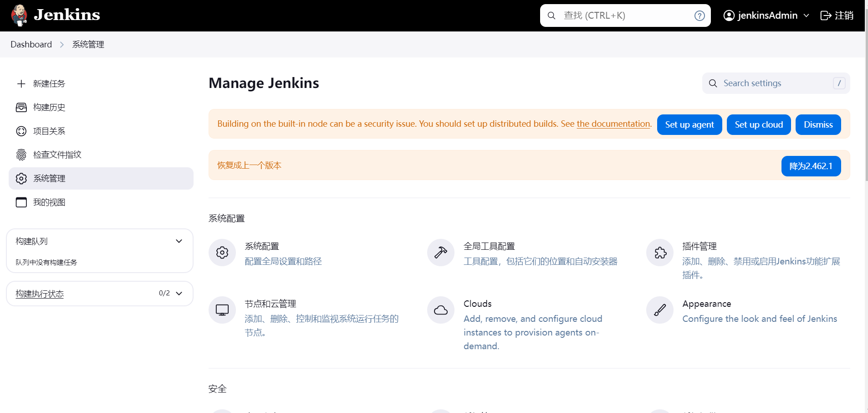Open 项目关系 in the sidebar
Screen dimensions: 868x413
(101, 131)
